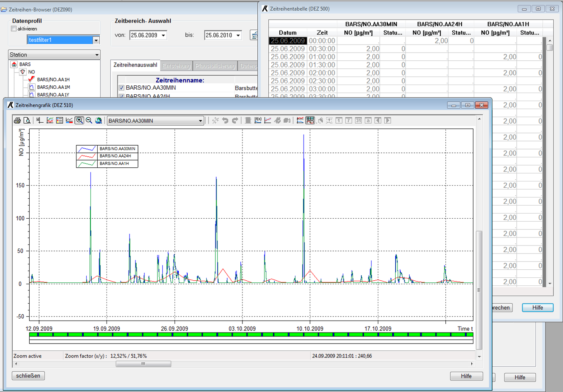This screenshot has height=392, width=563.
Task: Open the 'von' date 25.06.2009 dropdown
Action: pos(163,35)
